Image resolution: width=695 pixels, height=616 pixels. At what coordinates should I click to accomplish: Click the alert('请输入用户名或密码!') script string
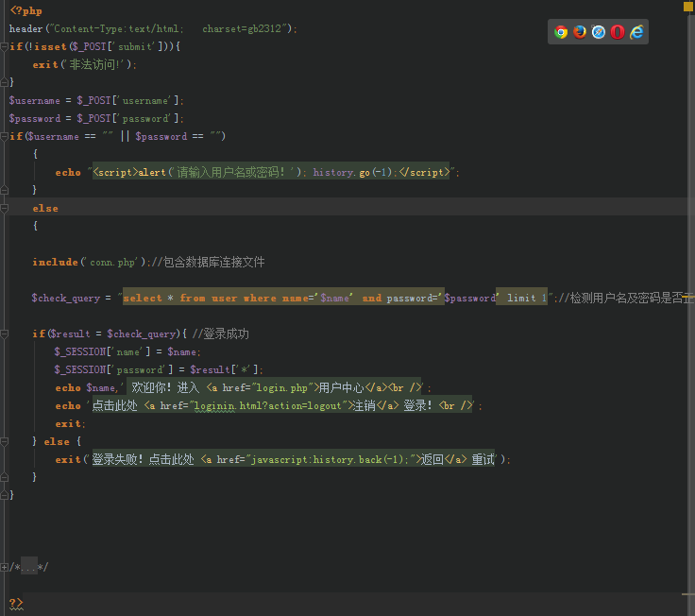point(271,172)
